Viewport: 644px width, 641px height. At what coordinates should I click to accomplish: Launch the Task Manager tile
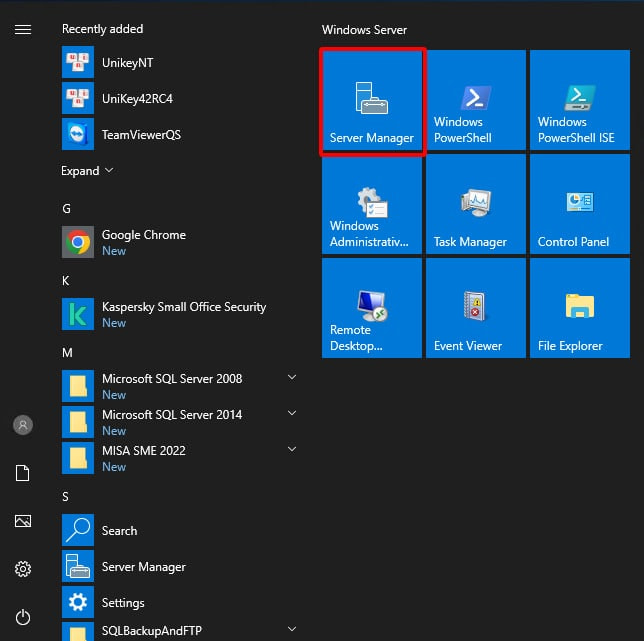[476, 204]
